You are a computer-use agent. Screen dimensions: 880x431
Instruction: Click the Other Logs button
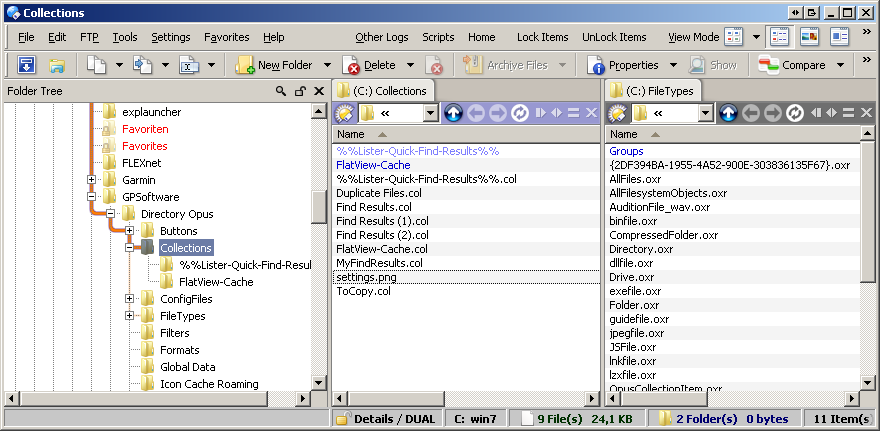(x=382, y=37)
